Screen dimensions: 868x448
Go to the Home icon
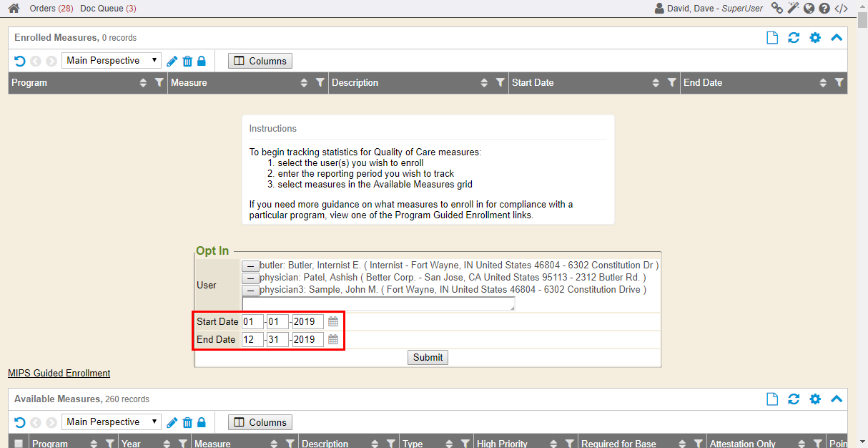[14, 9]
